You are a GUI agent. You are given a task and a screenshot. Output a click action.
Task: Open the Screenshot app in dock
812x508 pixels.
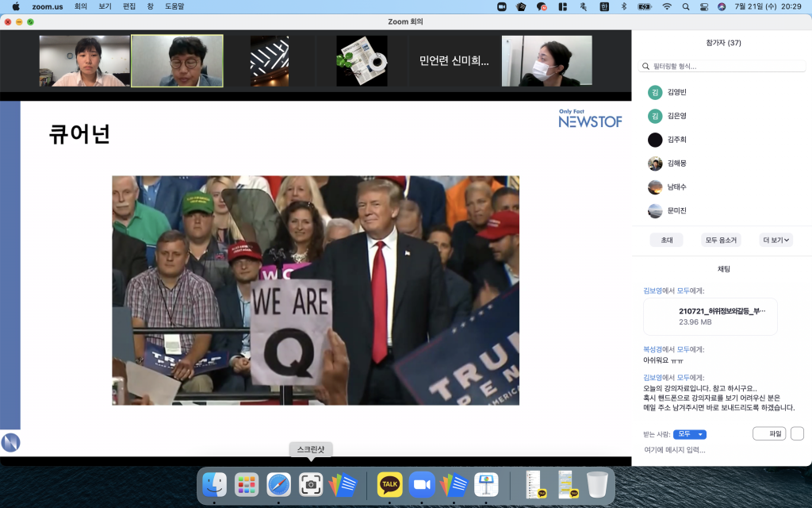tap(310, 484)
